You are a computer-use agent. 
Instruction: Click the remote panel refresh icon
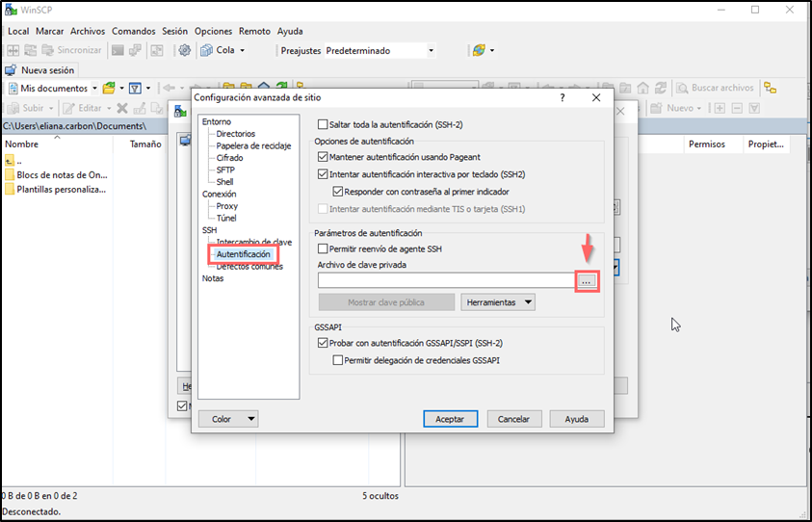(x=660, y=88)
